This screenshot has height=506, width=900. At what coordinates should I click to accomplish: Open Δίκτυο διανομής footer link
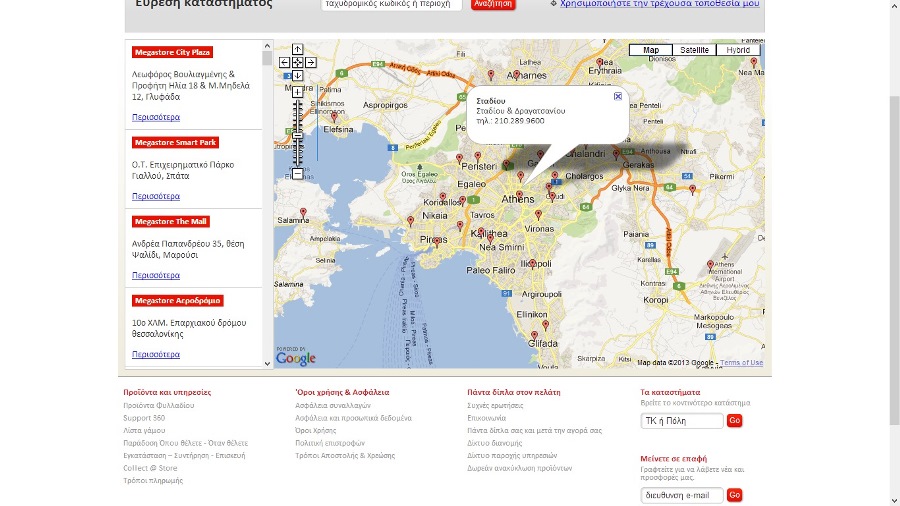(495, 443)
